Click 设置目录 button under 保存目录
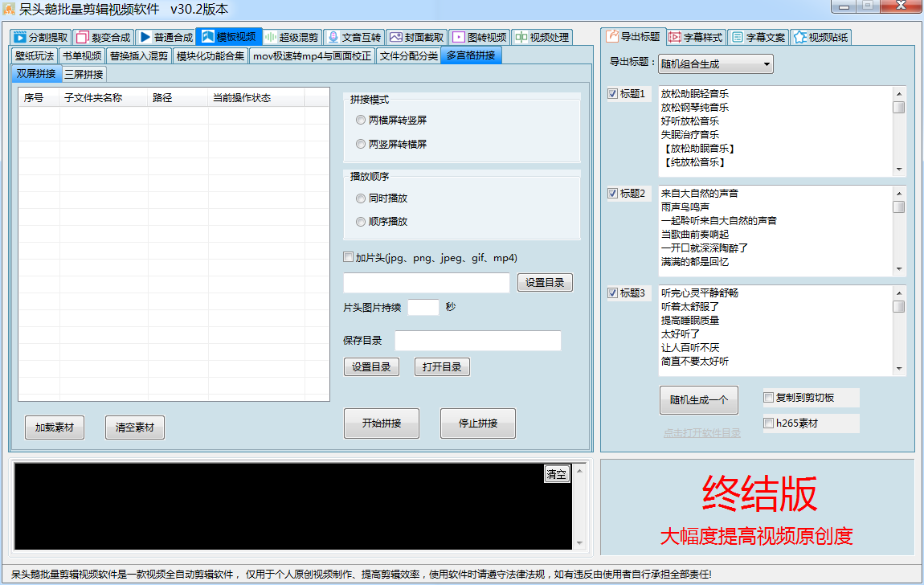Image resolution: width=924 pixels, height=585 pixels. (371, 367)
